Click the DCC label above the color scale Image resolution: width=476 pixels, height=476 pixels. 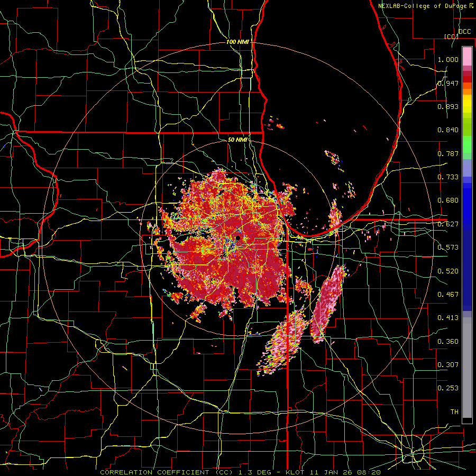pos(465,32)
